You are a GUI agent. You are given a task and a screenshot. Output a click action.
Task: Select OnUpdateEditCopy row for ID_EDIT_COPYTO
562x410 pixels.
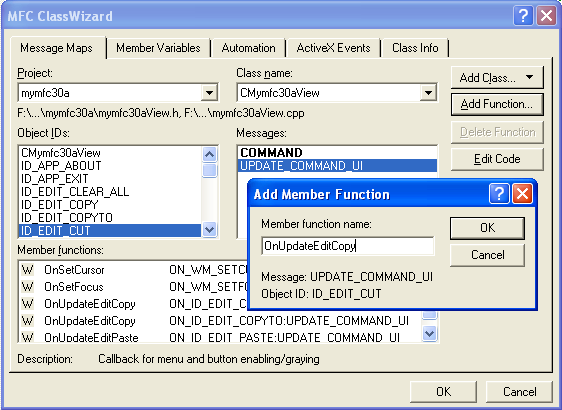click(220, 321)
